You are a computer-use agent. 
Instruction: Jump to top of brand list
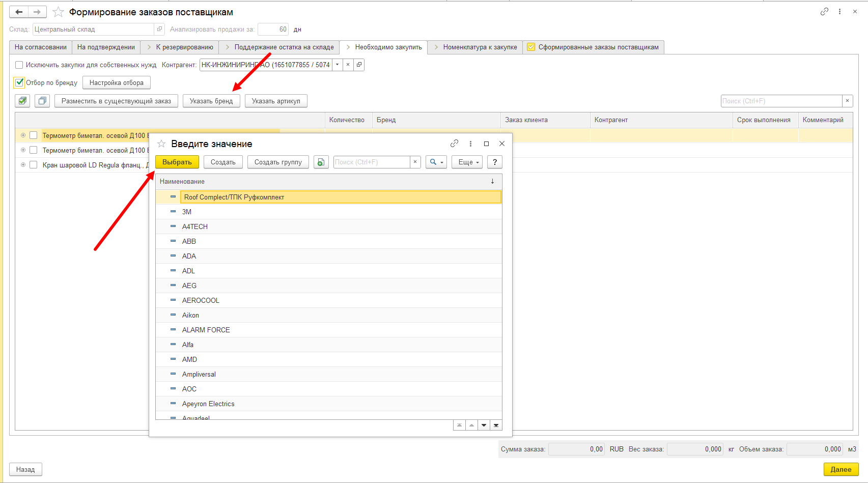pos(459,425)
